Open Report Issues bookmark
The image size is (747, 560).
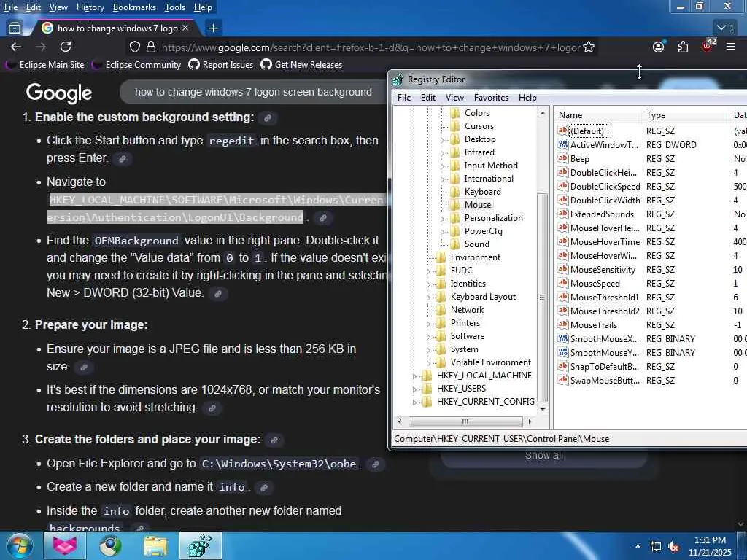(x=221, y=65)
